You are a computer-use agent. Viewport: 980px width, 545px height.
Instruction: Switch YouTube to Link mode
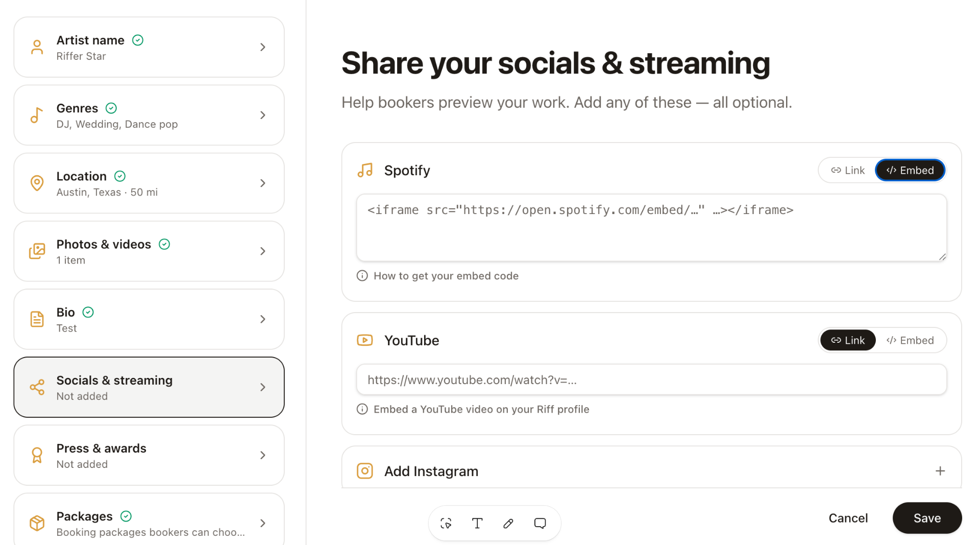pos(848,340)
